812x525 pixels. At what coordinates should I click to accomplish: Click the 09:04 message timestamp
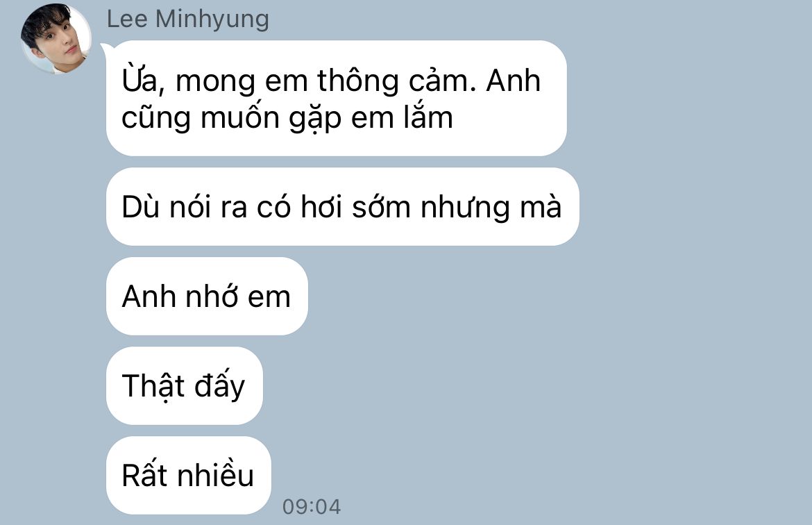pos(311,507)
